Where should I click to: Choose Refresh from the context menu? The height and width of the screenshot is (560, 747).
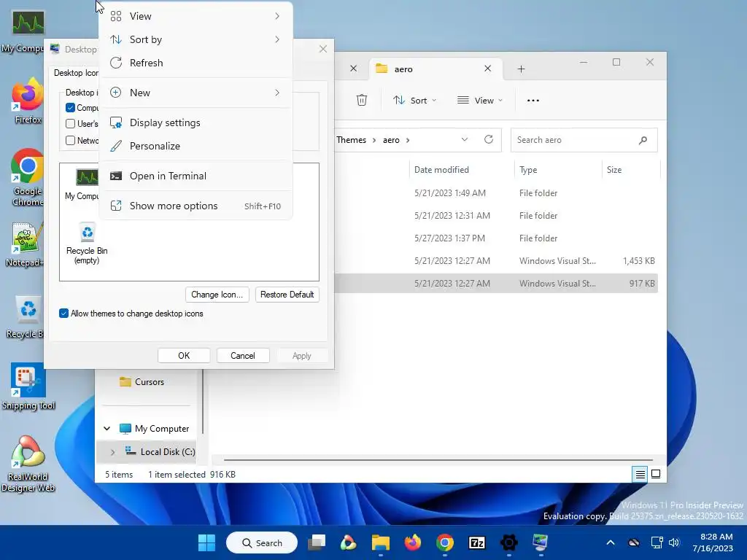pyautogui.click(x=196, y=63)
